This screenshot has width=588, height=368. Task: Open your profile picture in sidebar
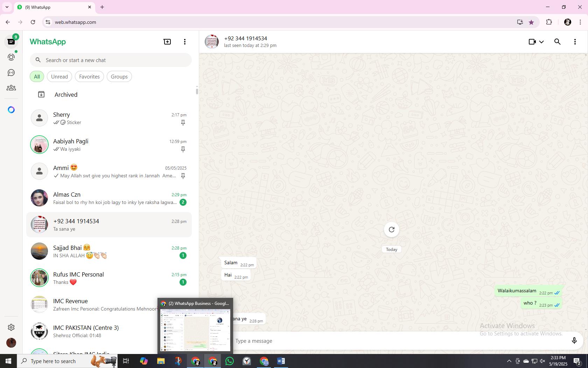11,342
